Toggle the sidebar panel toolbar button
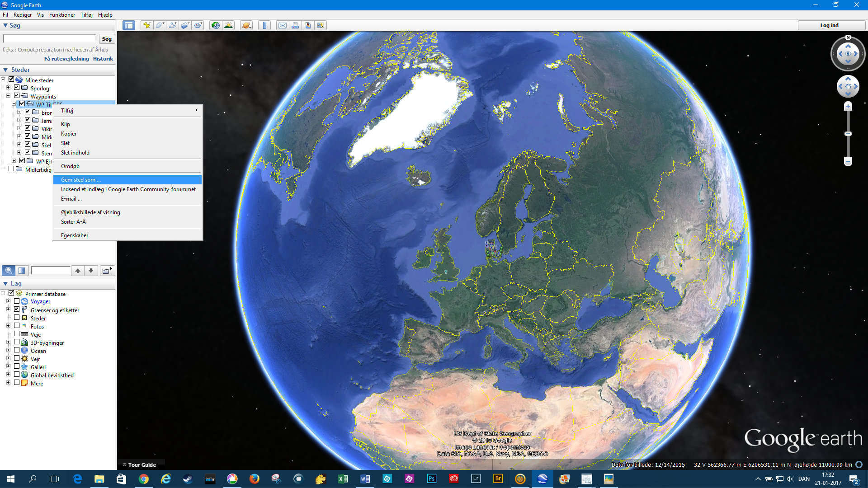 [129, 25]
